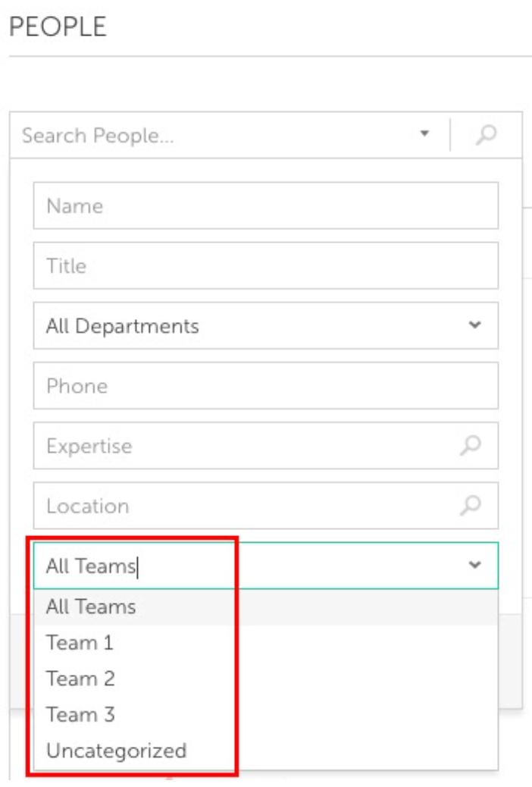
Task: Click the PEOPLE page heading
Action: coord(58,27)
